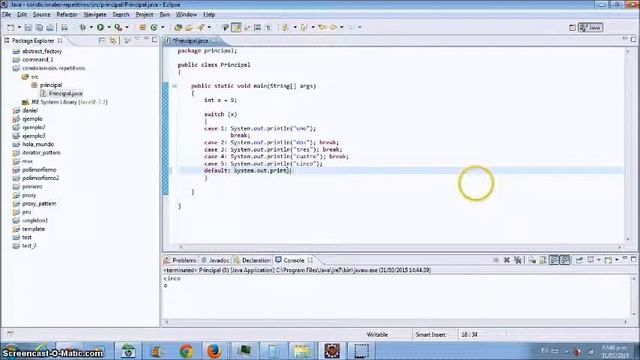Click the Save All toolbar icon
This screenshot has width=640, height=360.
(39, 27)
